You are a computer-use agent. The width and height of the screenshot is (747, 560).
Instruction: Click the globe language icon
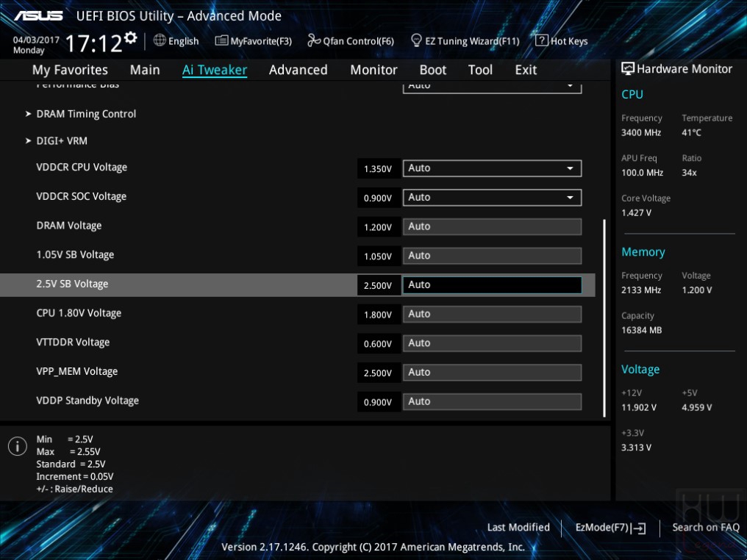pos(160,40)
